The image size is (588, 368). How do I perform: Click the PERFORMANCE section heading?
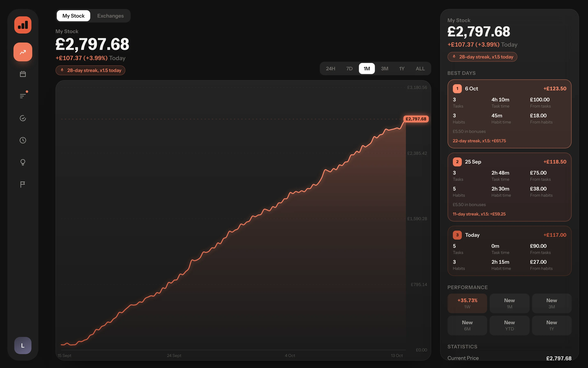click(468, 287)
